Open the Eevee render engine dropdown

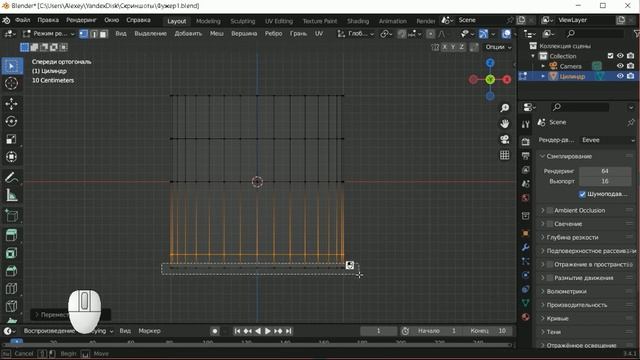tap(608, 140)
